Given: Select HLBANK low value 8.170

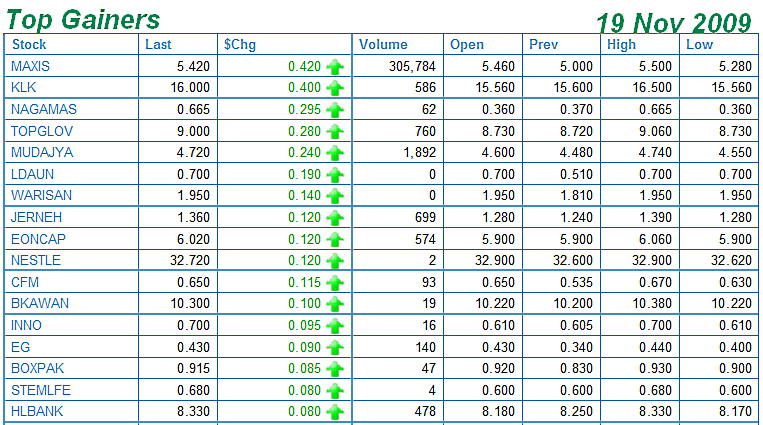Looking at the screenshot, I should 735,411.
